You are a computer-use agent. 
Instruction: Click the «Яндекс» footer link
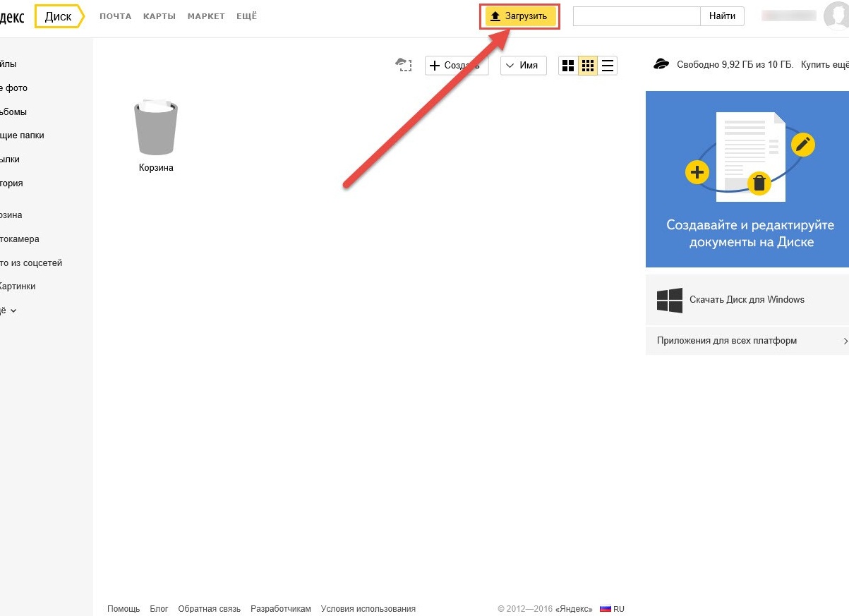point(574,609)
